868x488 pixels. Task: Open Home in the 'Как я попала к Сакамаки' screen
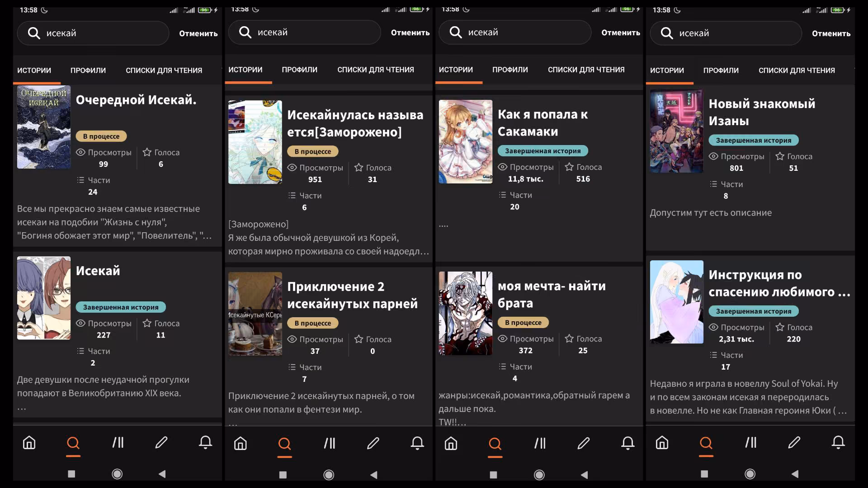[x=451, y=443]
